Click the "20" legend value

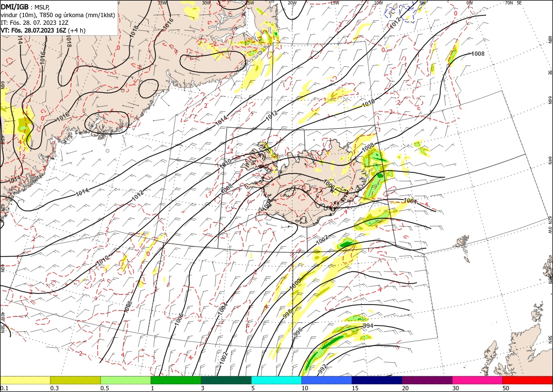pyautogui.click(x=405, y=388)
